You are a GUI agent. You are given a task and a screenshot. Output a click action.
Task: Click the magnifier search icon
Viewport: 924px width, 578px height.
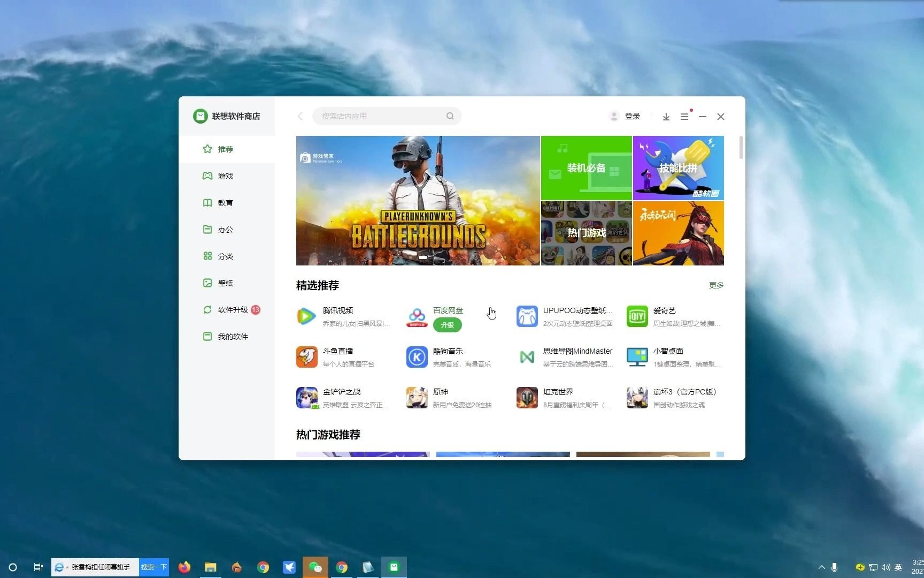click(x=450, y=116)
